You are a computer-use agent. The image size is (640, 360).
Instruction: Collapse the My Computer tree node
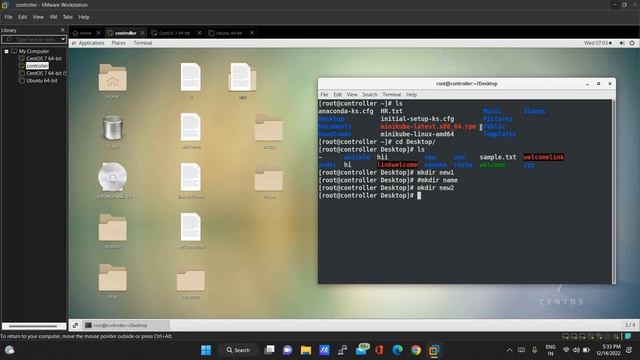[7, 51]
